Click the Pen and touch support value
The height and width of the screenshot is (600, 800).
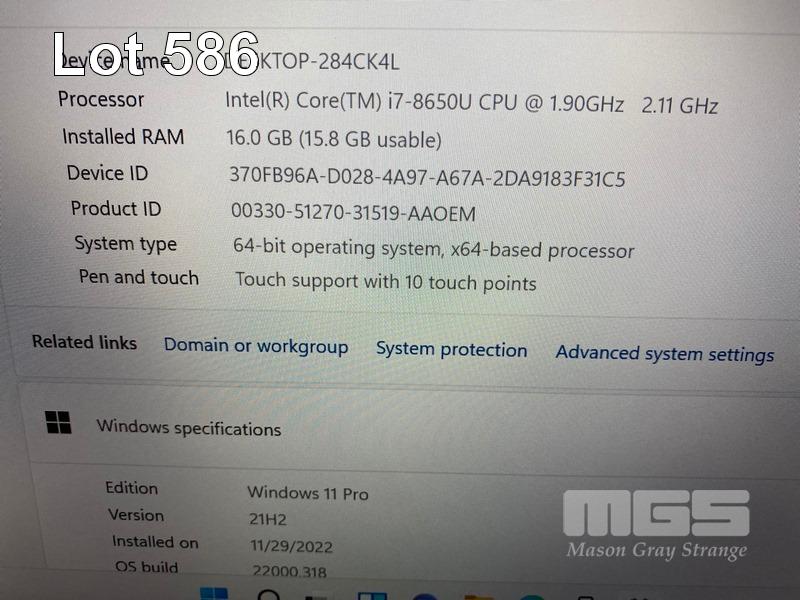coord(386,282)
